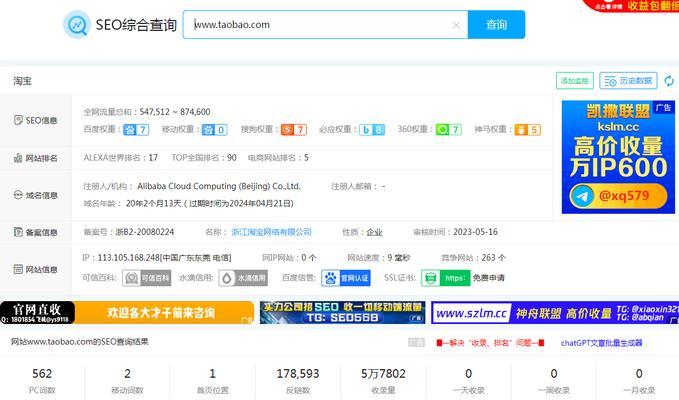Click the SEO信息 sidebar icon
Viewport: 679px width, 400px height.
pyautogui.click(x=18, y=120)
